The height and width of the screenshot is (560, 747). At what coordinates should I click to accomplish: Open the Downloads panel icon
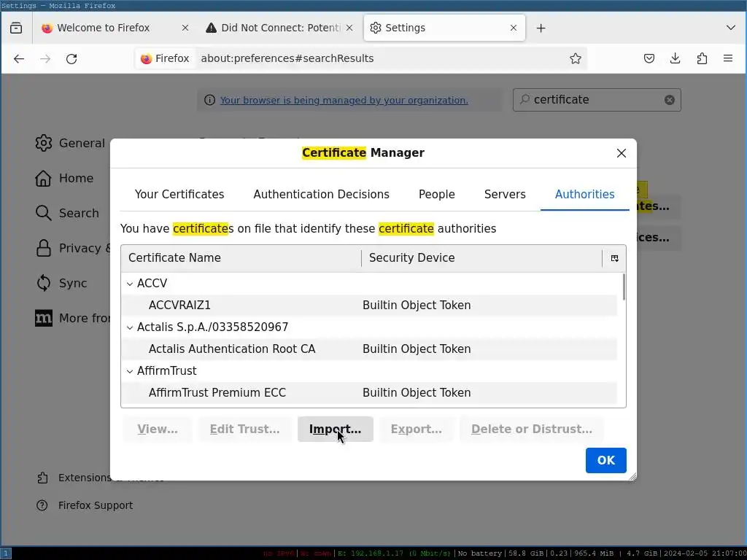point(675,58)
